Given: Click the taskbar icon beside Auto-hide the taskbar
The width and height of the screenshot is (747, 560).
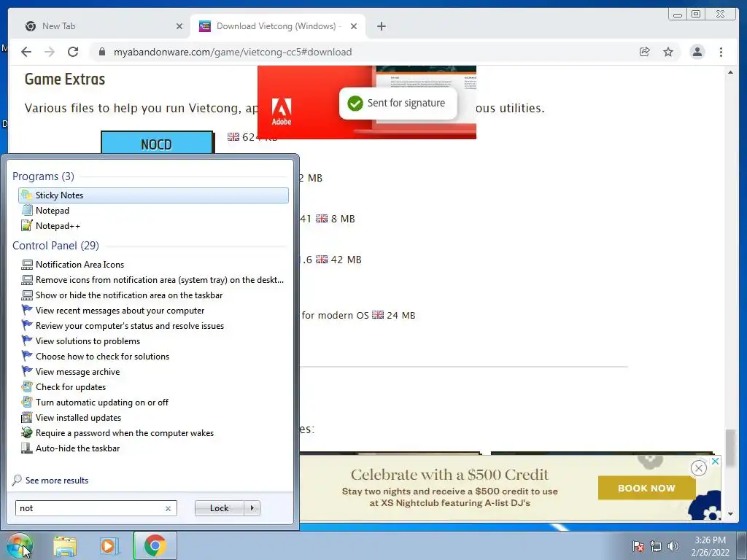Looking at the screenshot, I should pos(27,448).
